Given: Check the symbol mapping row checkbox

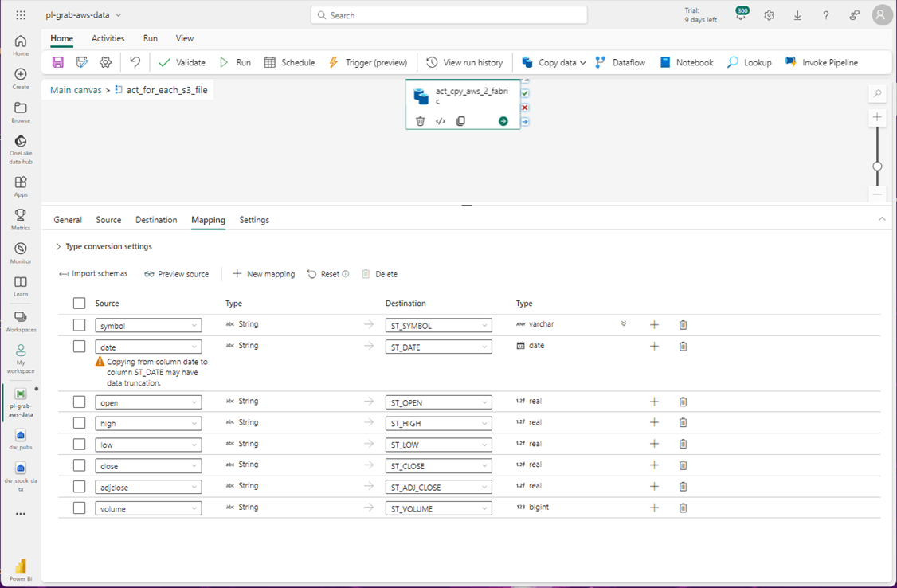Looking at the screenshot, I should point(79,325).
